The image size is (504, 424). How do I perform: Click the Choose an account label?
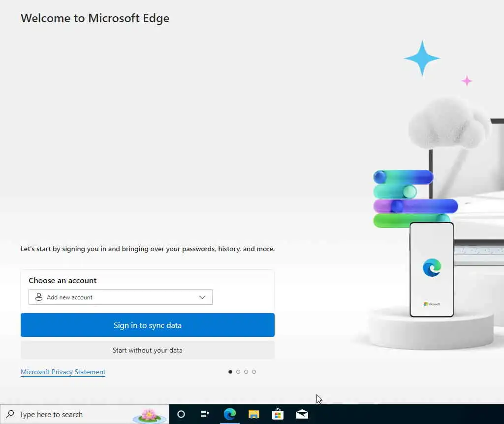coord(63,281)
